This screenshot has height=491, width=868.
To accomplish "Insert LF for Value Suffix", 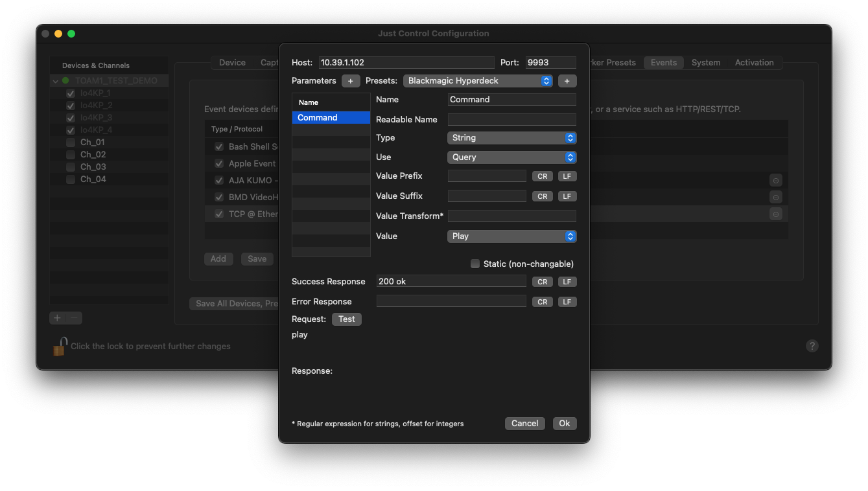I will (x=567, y=196).
